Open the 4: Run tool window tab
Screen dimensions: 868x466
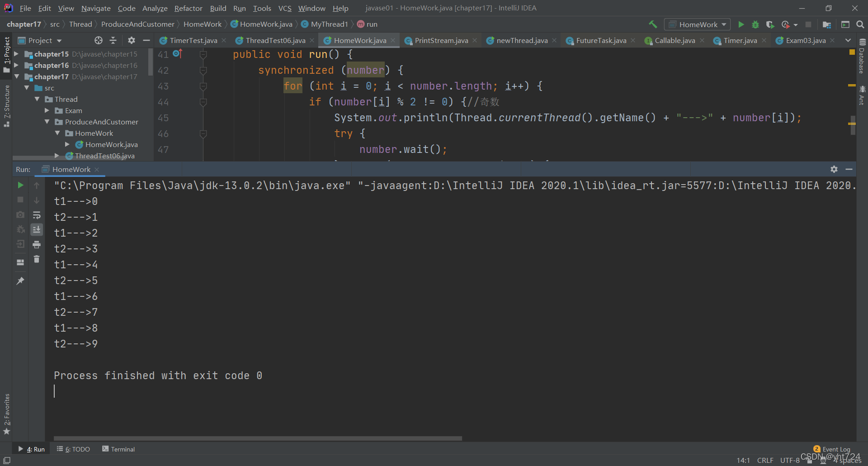(32, 449)
